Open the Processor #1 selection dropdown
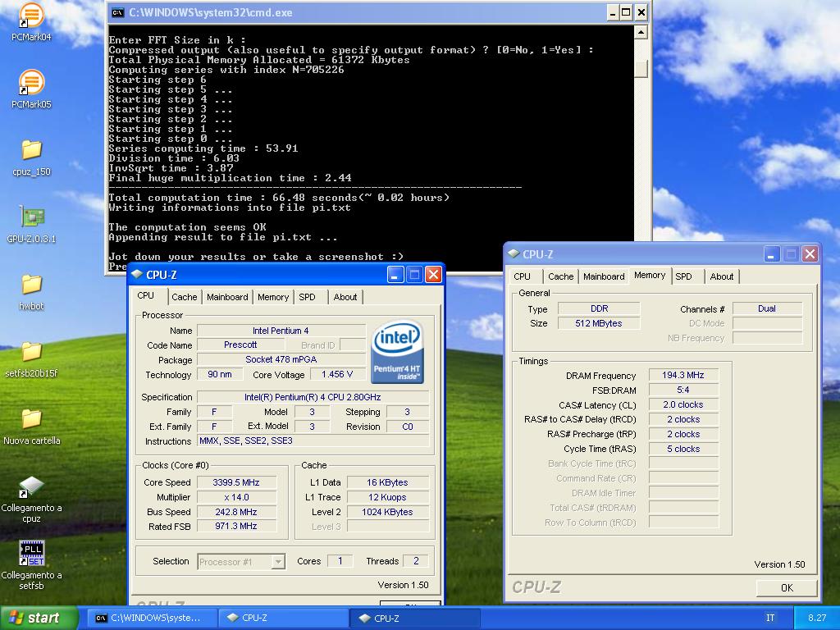This screenshot has height=630, width=840. 278,561
